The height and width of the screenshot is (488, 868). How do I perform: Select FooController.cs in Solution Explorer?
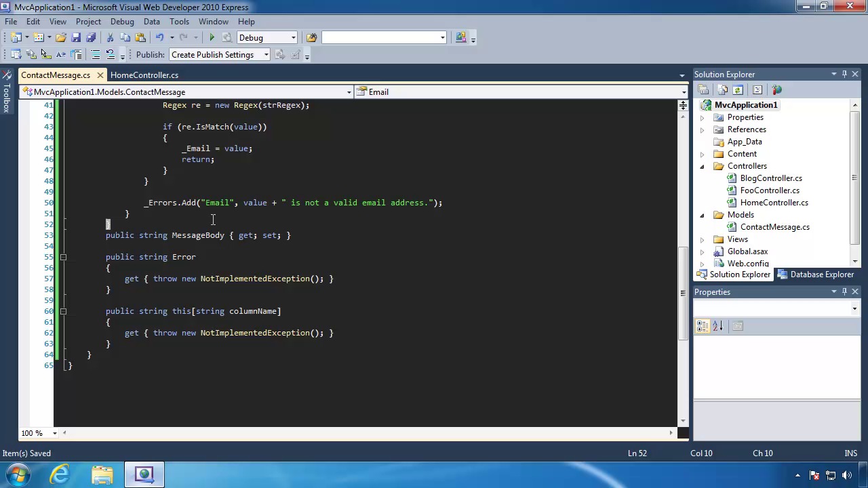770,190
